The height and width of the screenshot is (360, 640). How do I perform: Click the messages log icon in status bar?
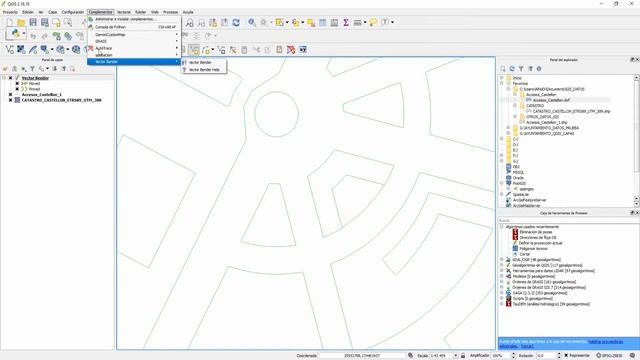click(x=632, y=356)
